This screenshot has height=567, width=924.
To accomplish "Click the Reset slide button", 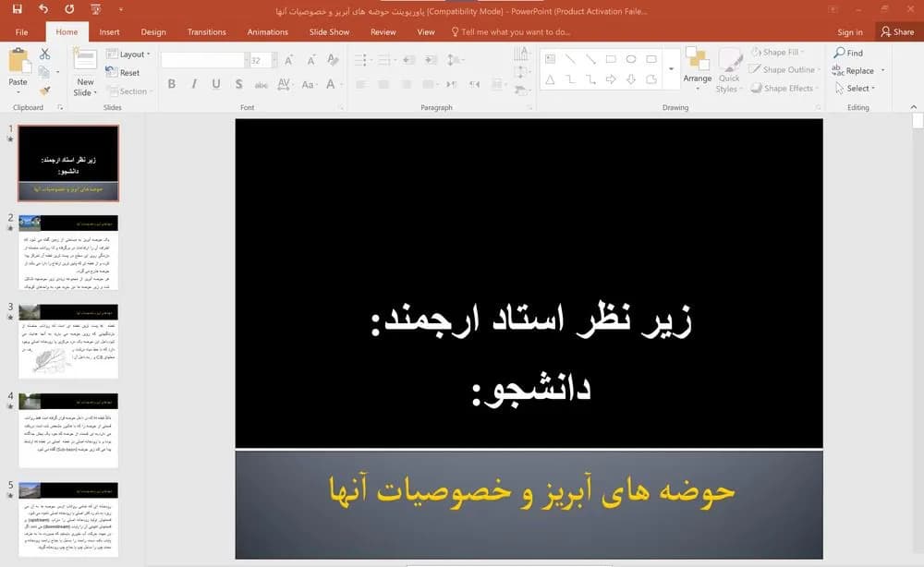I will tap(123, 72).
